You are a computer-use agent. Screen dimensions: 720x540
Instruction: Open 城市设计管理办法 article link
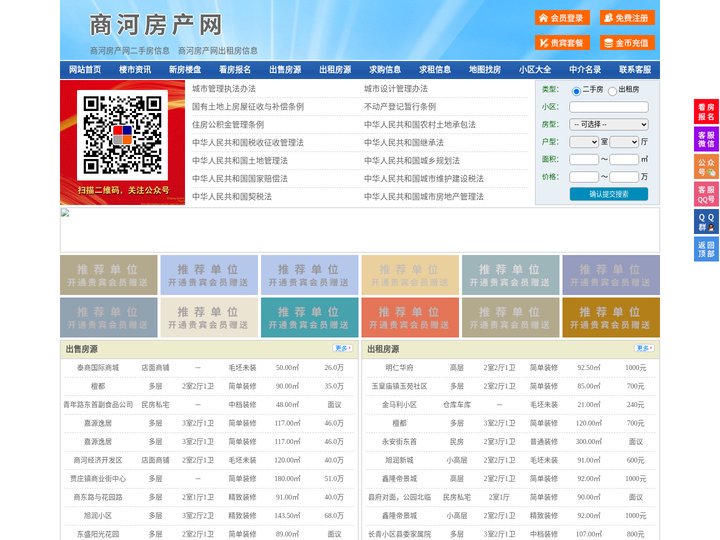coord(396,89)
